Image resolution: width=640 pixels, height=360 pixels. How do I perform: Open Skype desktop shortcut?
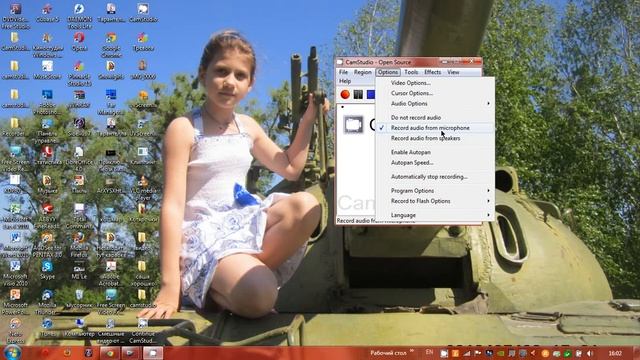(x=47, y=270)
